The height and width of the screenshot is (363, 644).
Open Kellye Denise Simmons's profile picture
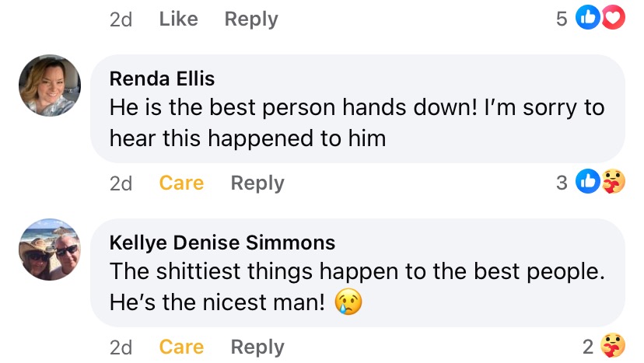pos(50,250)
